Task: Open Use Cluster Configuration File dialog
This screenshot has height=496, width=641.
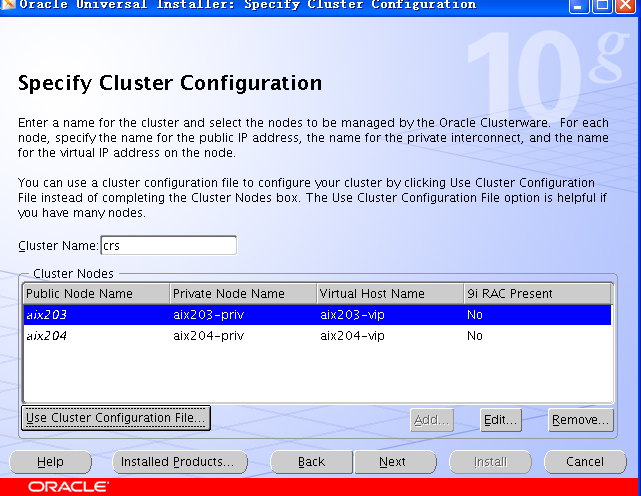Action: tap(116, 418)
